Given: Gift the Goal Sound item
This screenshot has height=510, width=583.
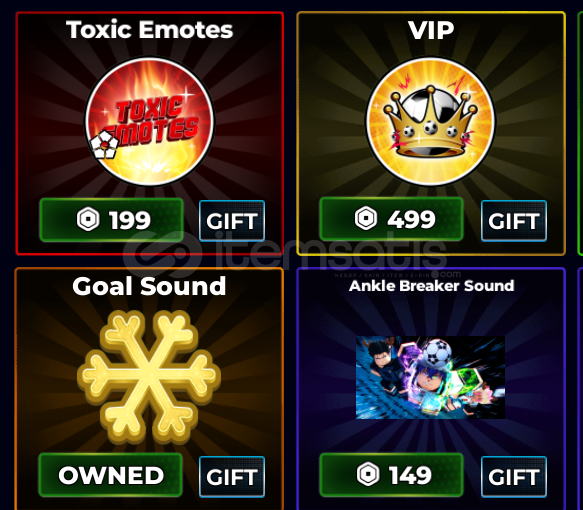Looking at the screenshot, I should 232,477.
